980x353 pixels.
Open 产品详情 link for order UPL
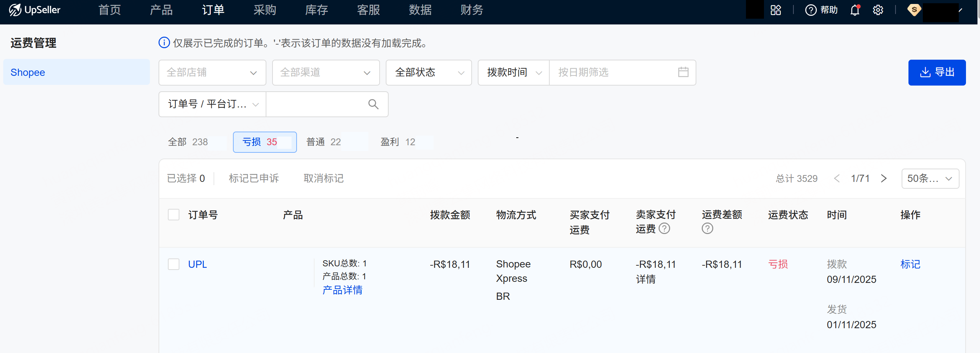coord(342,290)
